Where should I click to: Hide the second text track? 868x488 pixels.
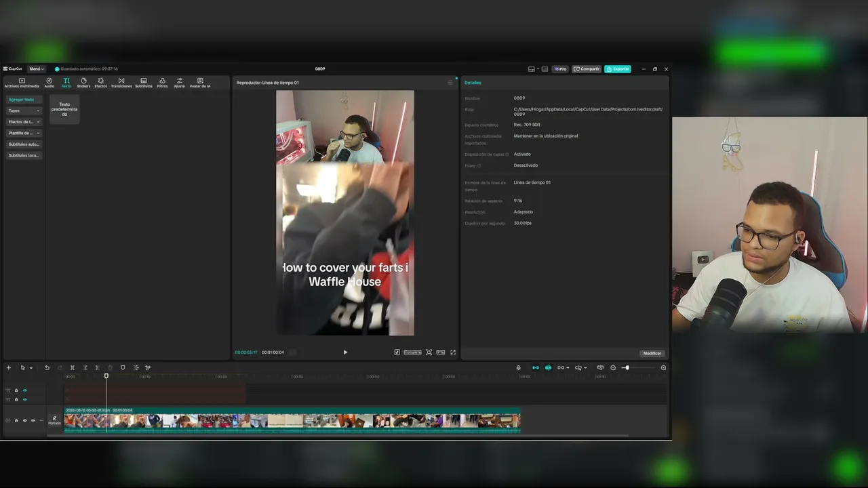[x=25, y=400]
